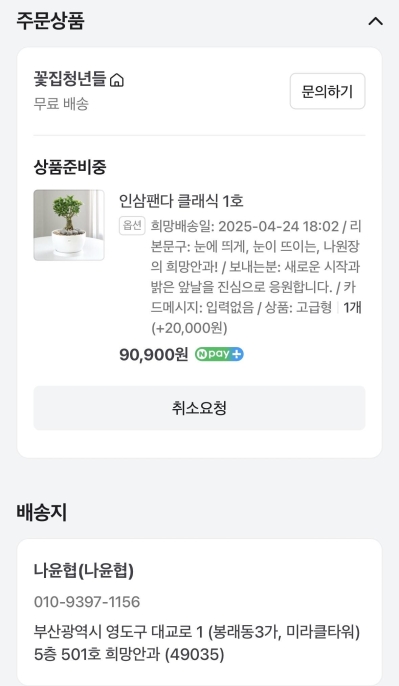The height and width of the screenshot is (686, 399).
Task: Tap the Npay plus badge icon
Action: (219, 354)
